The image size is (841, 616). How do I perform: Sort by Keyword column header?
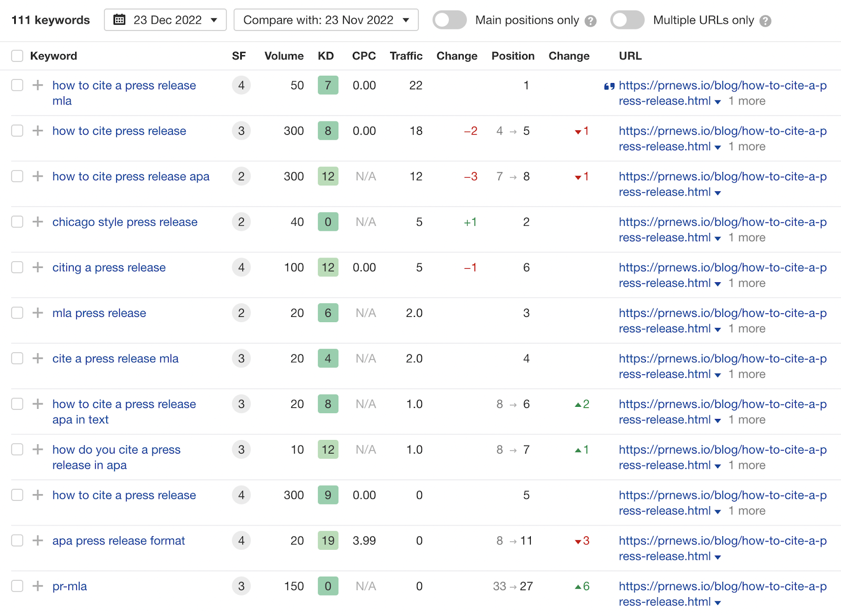click(x=54, y=56)
